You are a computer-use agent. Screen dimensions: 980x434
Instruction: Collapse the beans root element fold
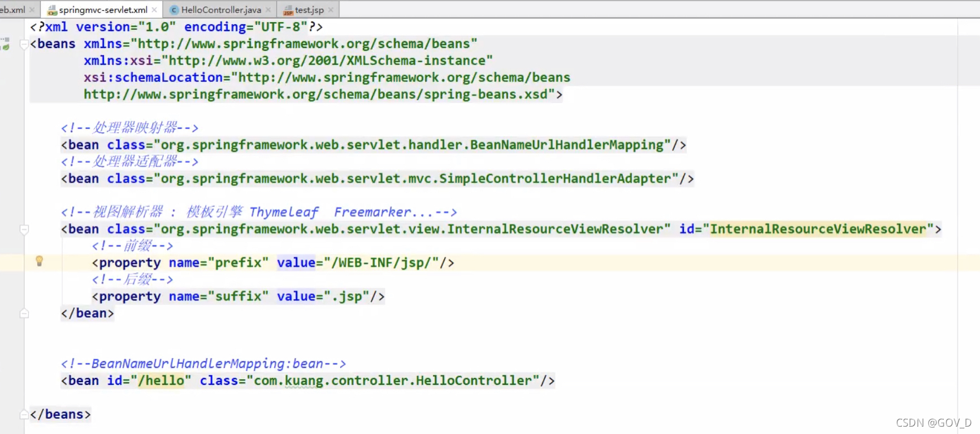tap(24, 44)
